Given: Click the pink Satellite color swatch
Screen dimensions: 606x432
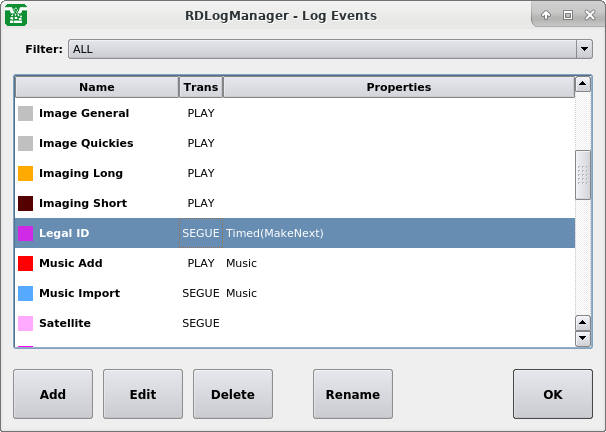Looking at the screenshot, I should coord(26,324).
